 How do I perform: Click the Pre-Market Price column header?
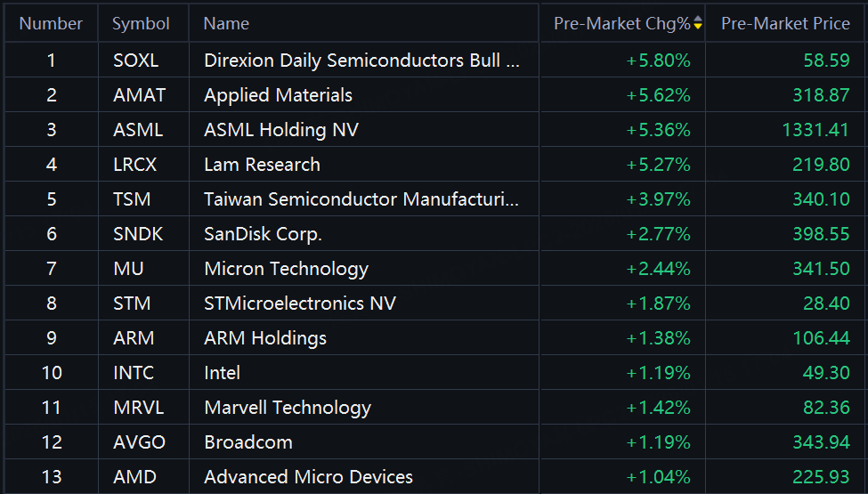point(785,24)
